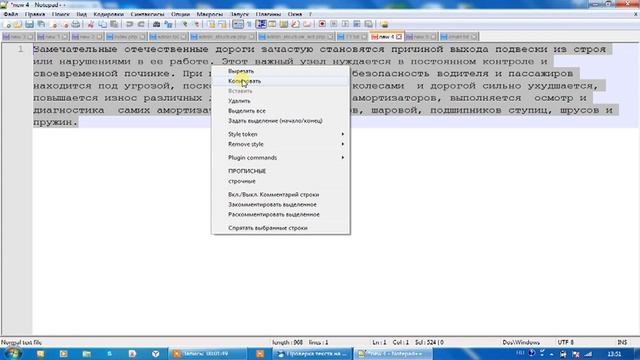Open the Окна menu
This screenshot has height=360, width=640.
(295, 14)
